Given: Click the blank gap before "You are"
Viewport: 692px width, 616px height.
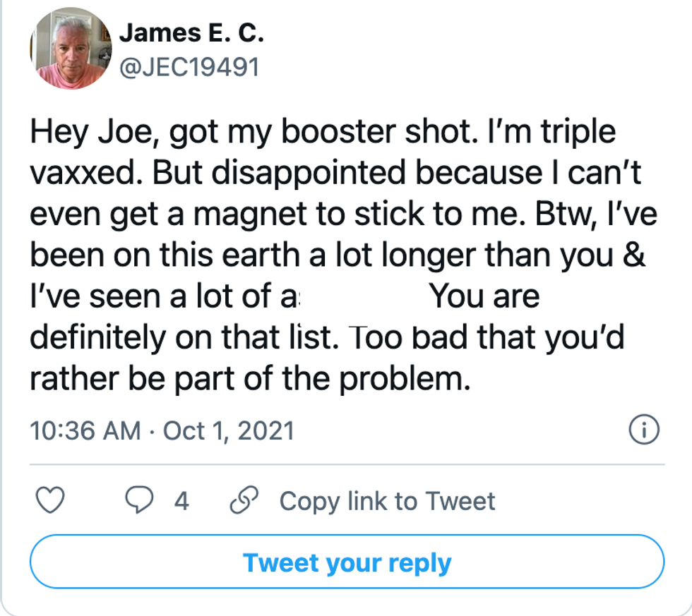Looking at the screenshot, I should click(364, 296).
